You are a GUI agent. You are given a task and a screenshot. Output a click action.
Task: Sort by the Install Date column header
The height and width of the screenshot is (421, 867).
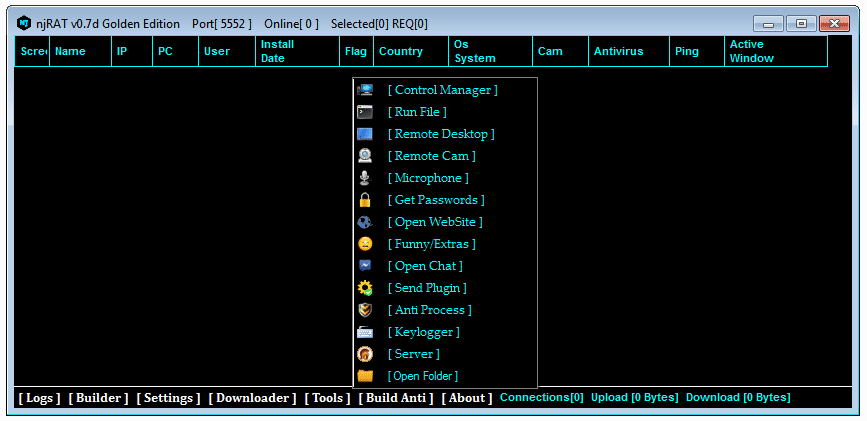pyautogui.click(x=297, y=51)
